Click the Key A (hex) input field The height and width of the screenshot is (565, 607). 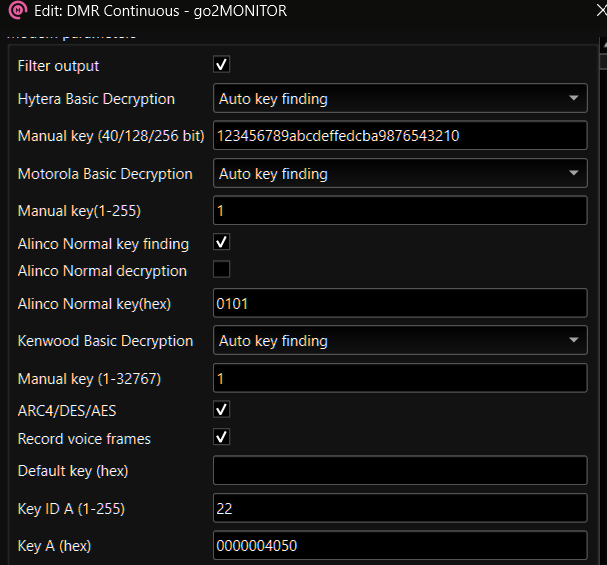400,546
